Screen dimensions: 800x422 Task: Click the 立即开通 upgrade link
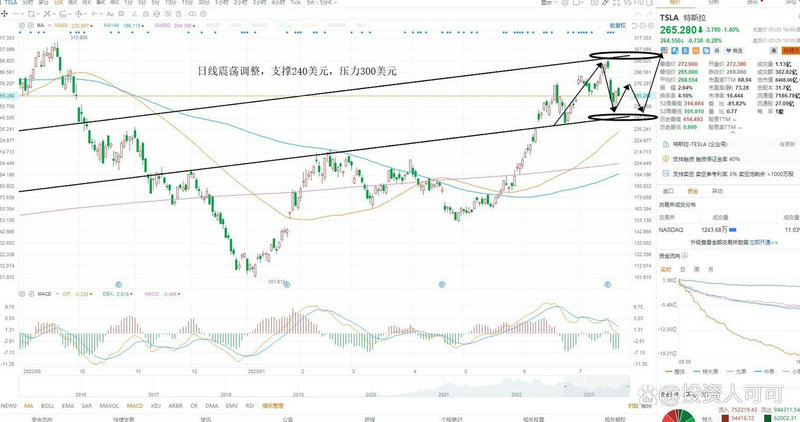tap(762, 242)
